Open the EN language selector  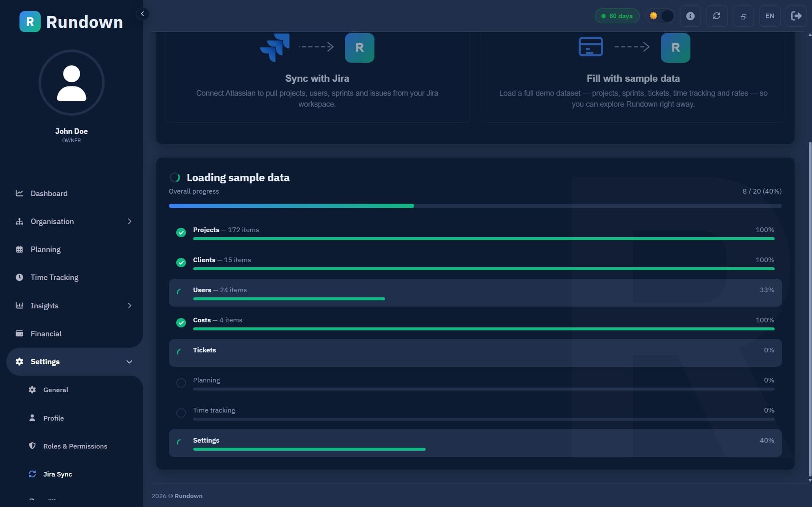(770, 16)
